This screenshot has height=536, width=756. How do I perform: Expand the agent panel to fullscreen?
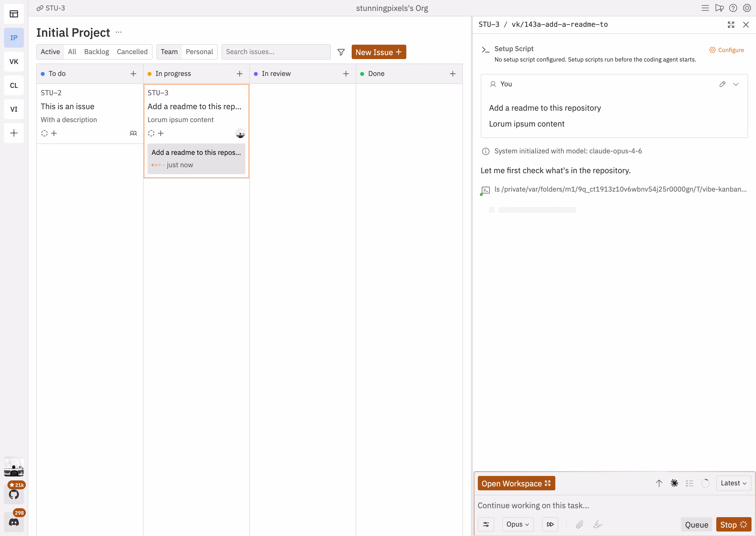[x=731, y=24]
